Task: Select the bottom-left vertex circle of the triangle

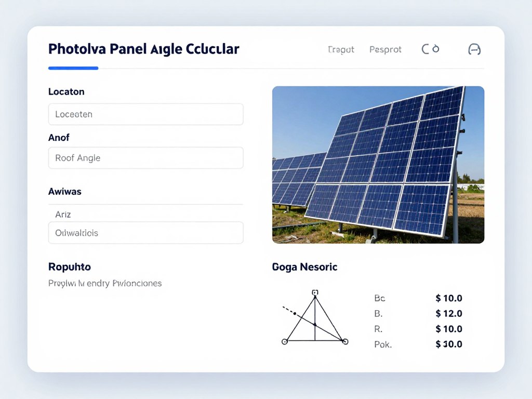Action: (x=284, y=341)
